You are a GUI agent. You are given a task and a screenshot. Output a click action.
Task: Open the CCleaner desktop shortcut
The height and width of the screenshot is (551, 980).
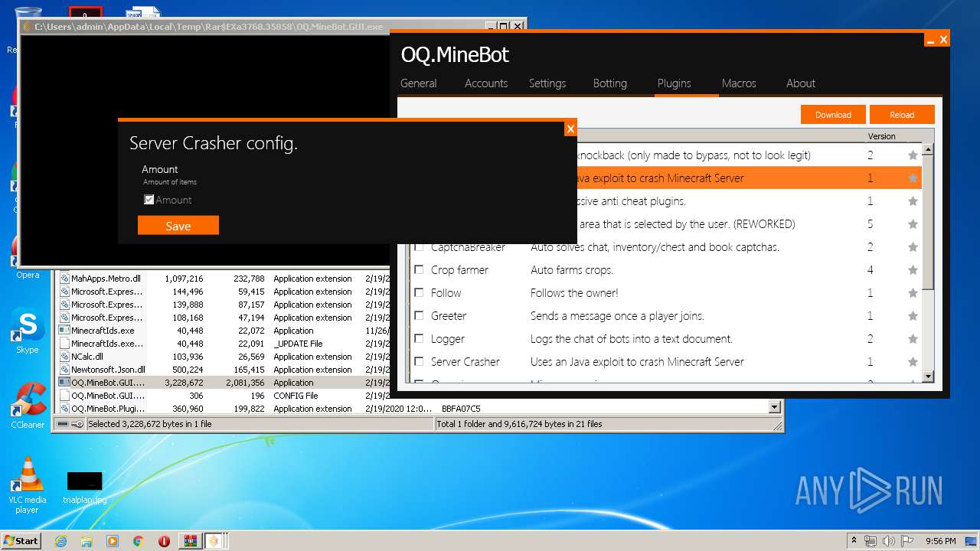coord(28,406)
